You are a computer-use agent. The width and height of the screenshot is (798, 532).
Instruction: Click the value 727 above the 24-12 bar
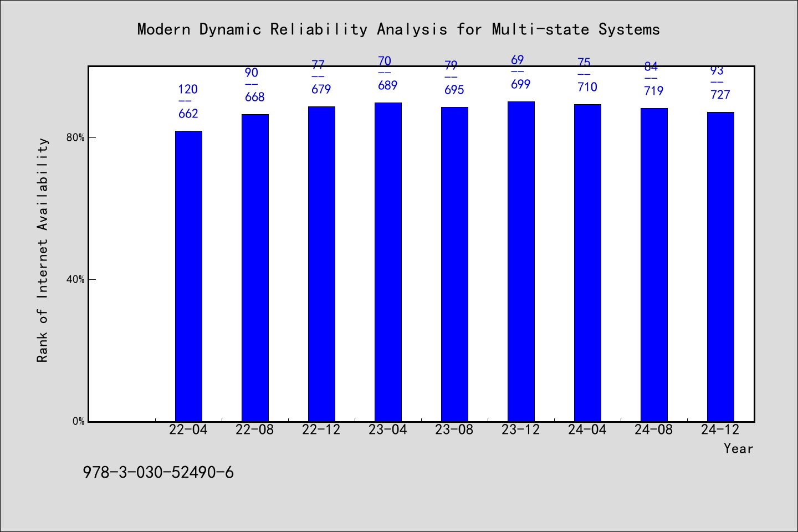(720, 95)
